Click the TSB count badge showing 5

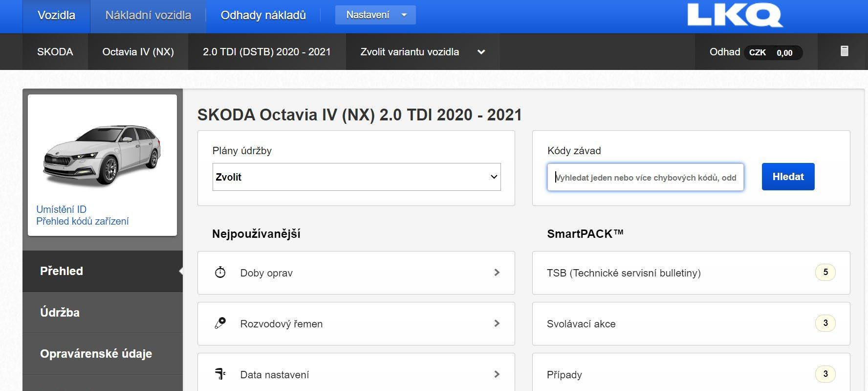tap(825, 273)
